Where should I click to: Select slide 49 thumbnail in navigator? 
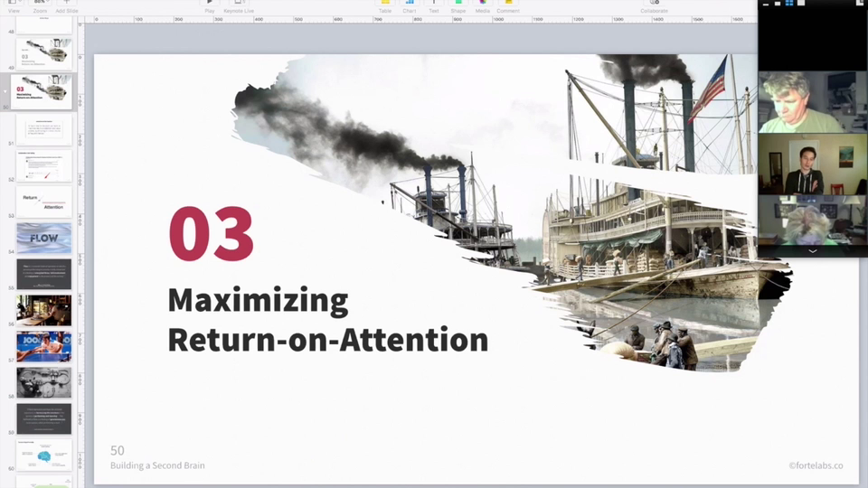click(43, 54)
